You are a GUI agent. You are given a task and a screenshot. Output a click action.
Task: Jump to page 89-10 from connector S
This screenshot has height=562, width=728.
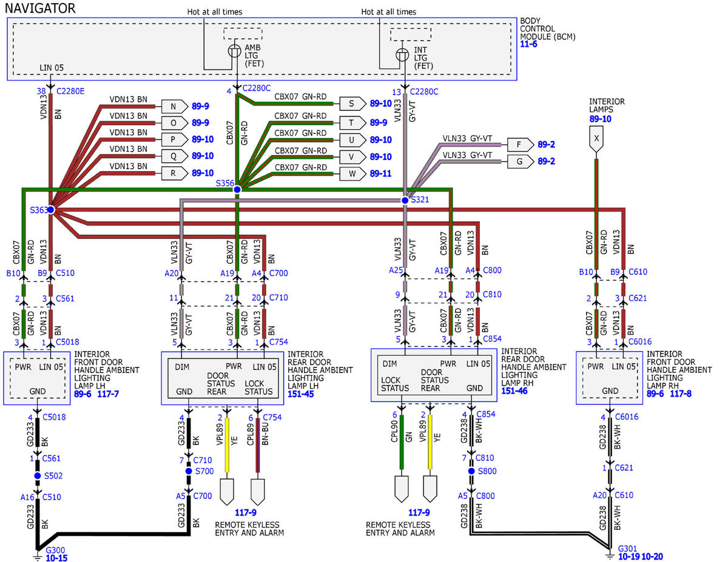coord(381,104)
